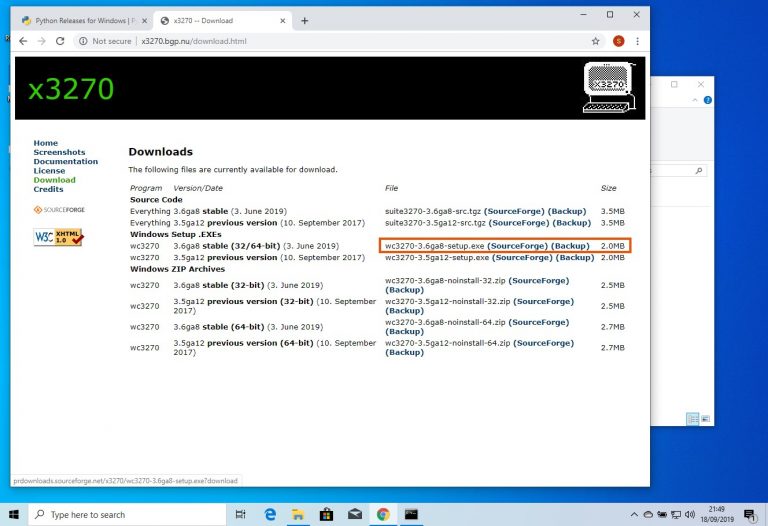Open the Chrome profile avatar
Image resolution: width=768 pixels, height=526 pixels.
click(618, 41)
